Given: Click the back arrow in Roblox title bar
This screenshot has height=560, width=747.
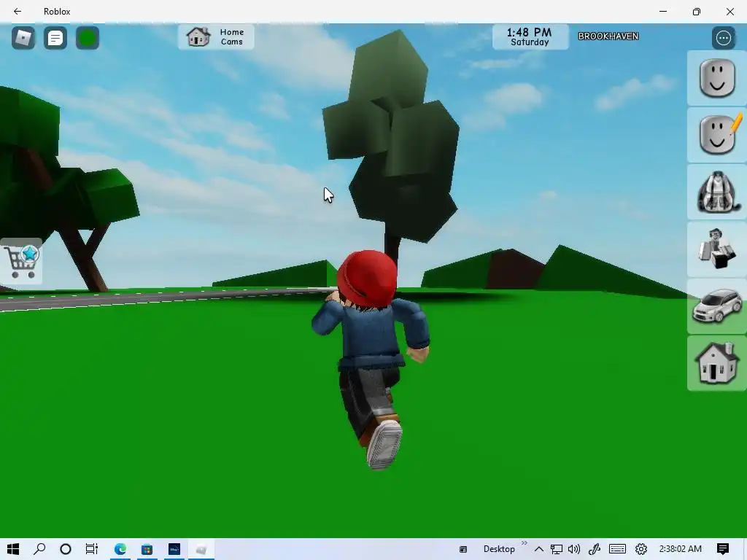Looking at the screenshot, I should coord(18,12).
